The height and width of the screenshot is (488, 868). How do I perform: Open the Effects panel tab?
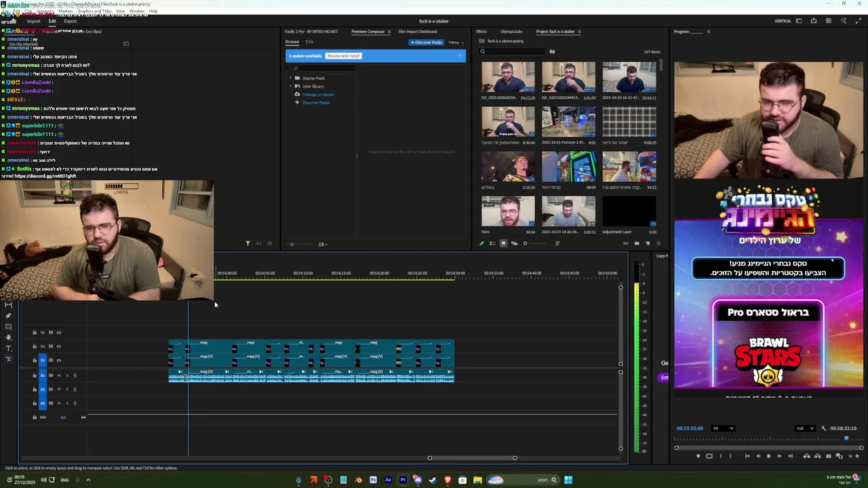click(x=481, y=31)
